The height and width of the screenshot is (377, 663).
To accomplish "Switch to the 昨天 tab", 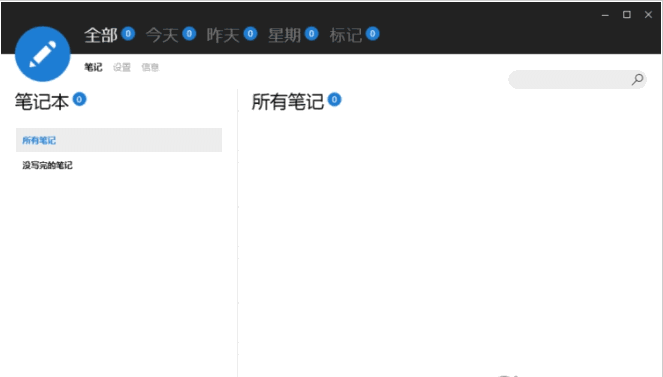I will (223, 35).
